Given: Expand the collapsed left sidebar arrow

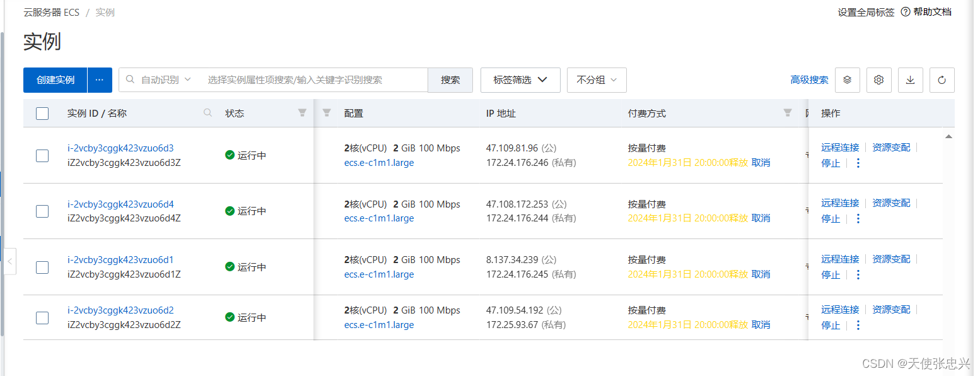Looking at the screenshot, I should (9, 261).
